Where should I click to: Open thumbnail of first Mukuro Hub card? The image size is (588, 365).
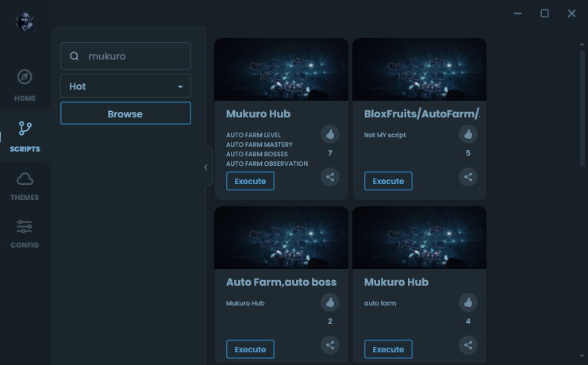tap(281, 69)
